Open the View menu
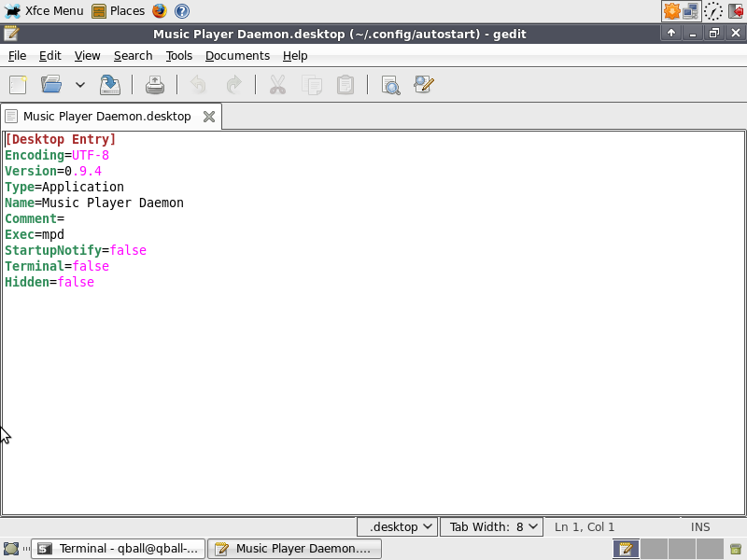Image resolution: width=747 pixels, height=560 pixels. point(87,56)
